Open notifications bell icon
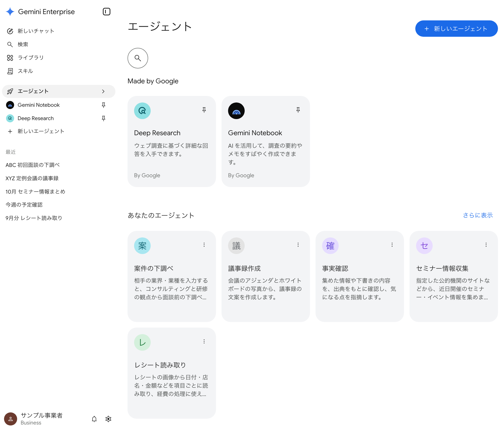Screen dimensions: 504x428 pyautogui.click(x=94, y=419)
